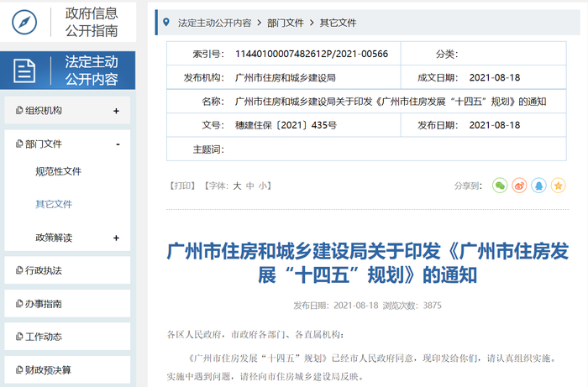Expand 组织机构 with the plus sign
This screenshot has width=588, height=387.
116,111
